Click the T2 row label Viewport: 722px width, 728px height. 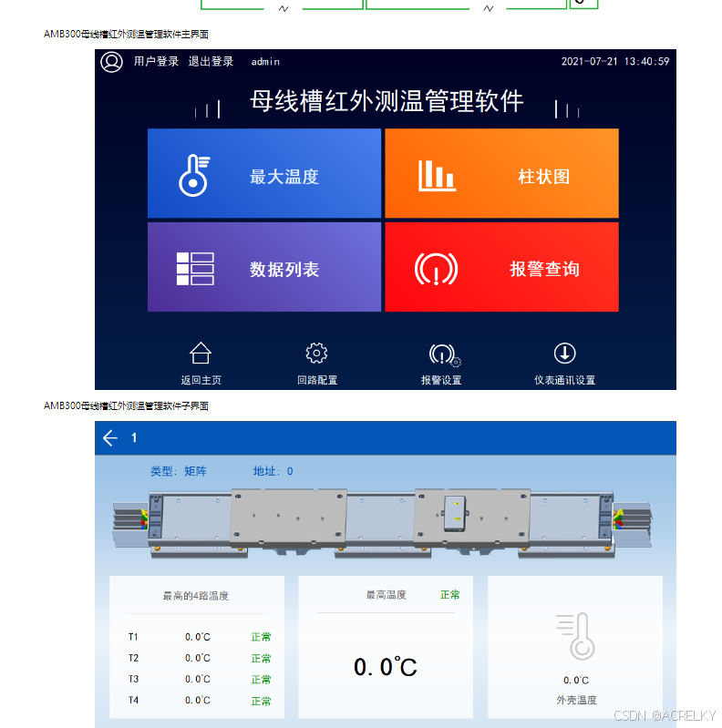[133, 658]
